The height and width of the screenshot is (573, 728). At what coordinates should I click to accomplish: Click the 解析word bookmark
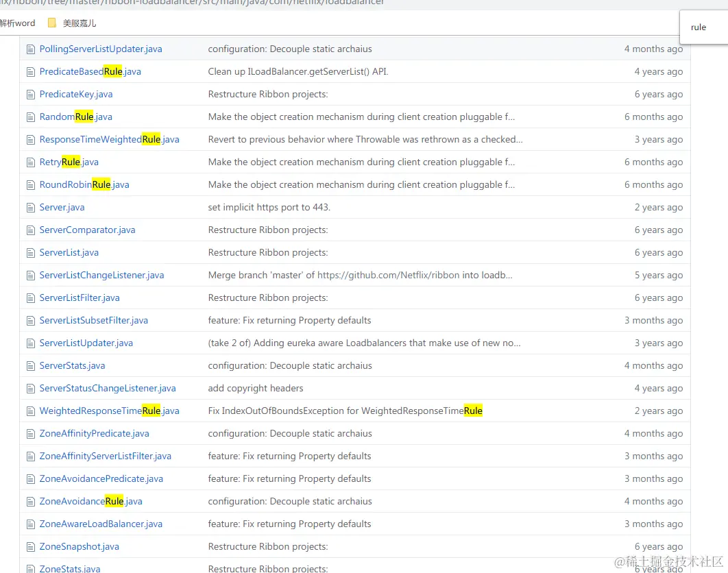(16, 23)
